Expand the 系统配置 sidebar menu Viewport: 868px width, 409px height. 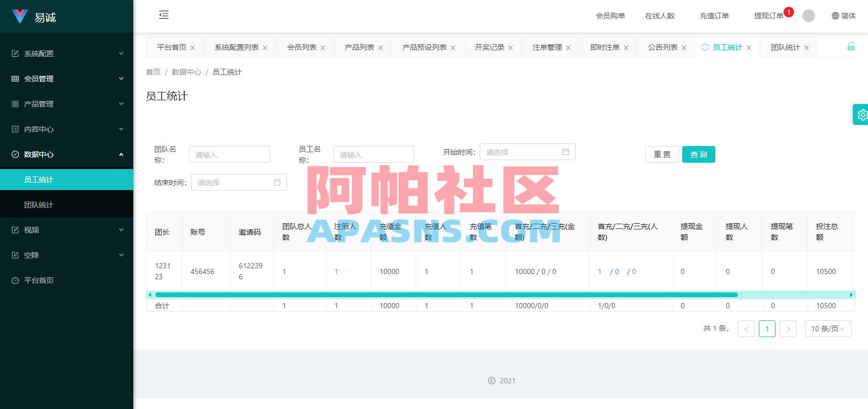67,54
